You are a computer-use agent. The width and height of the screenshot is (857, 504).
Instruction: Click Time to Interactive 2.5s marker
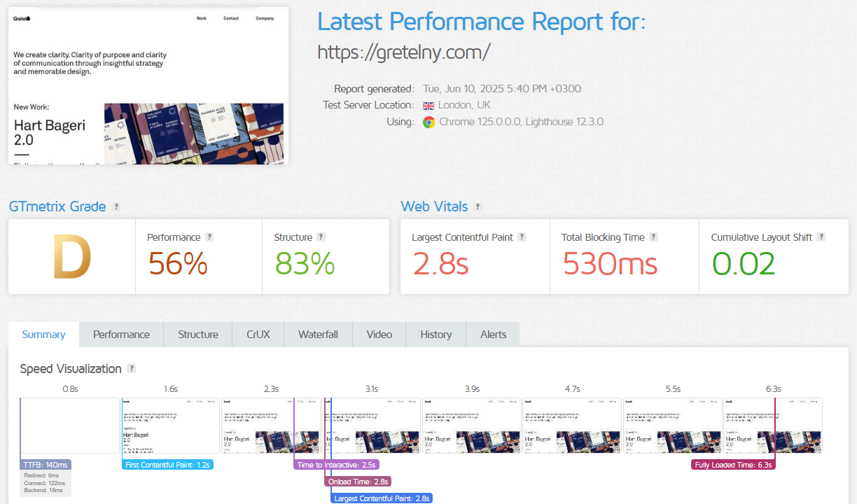pyautogui.click(x=337, y=465)
